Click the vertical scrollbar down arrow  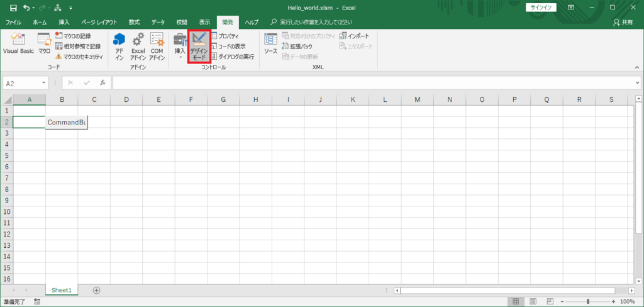(639, 281)
